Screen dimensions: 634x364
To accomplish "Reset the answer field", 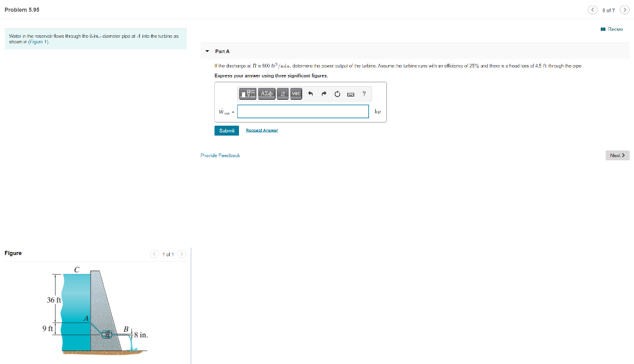I will tap(337, 94).
